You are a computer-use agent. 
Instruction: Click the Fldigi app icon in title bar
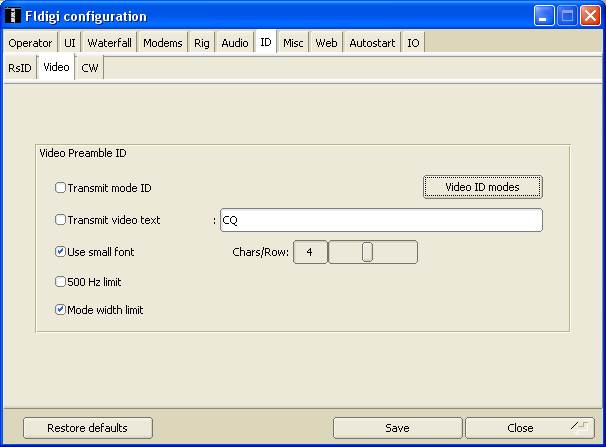pyautogui.click(x=12, y=16)
